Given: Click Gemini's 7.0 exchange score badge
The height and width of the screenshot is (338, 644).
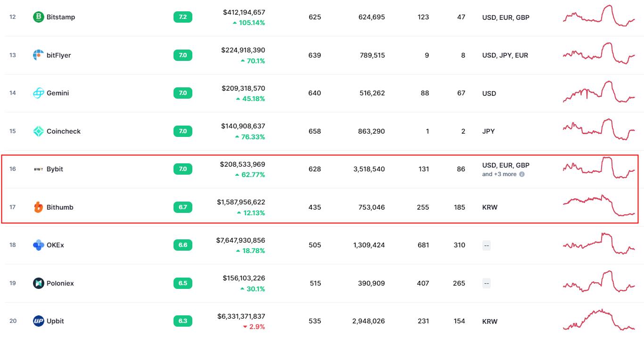Looking at the screenshot, I should coord(183,93).
